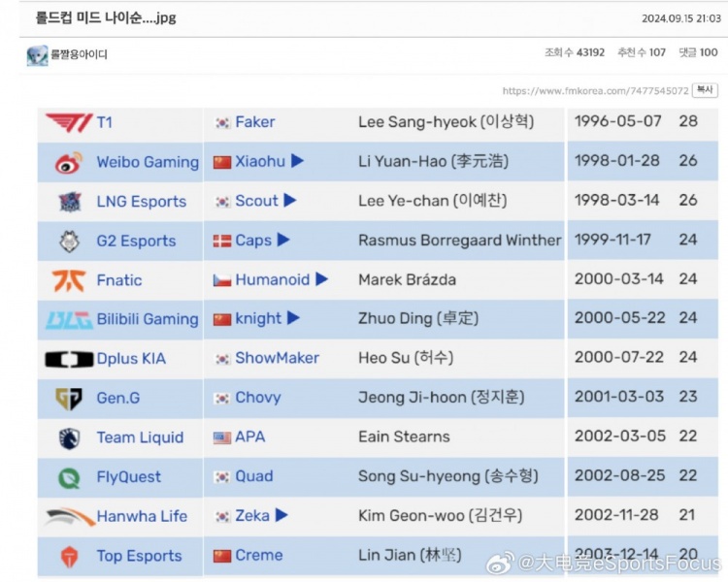This screenshot has height=582, width=728.
Task: Click the Czech flag beside Humanoid
Action: pos(222,280)
